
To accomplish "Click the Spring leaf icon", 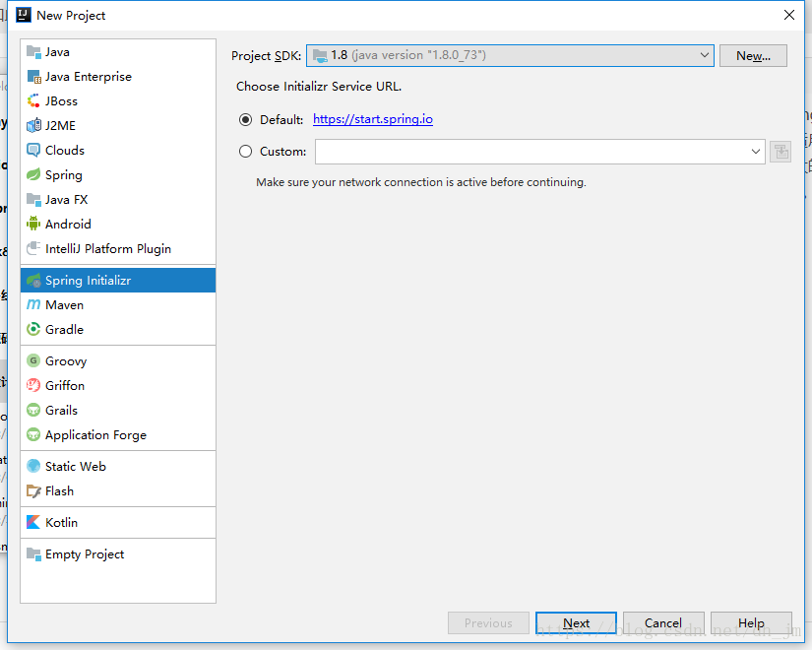I will (33, 174).
